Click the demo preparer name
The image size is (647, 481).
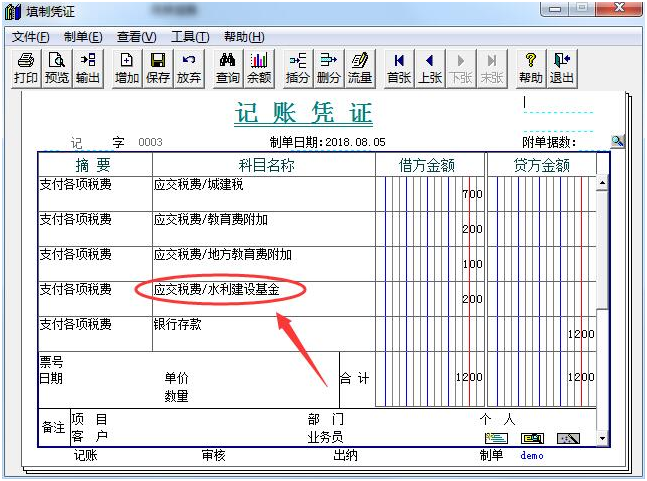pyautogui.click(x=531, y=455)
